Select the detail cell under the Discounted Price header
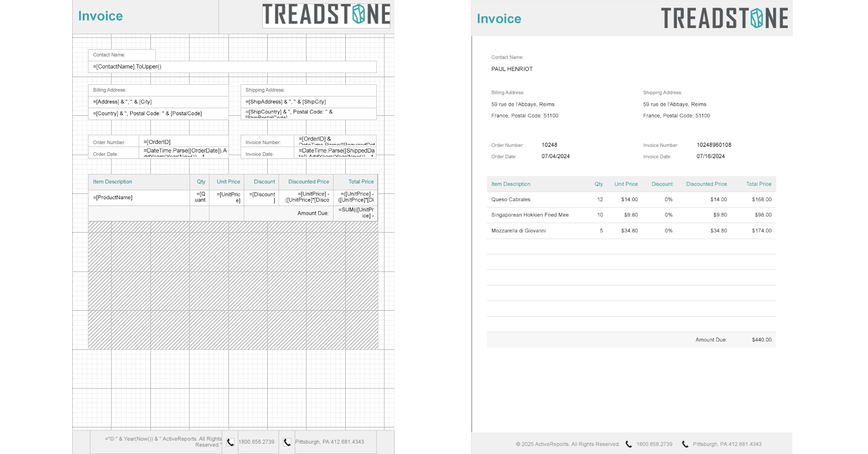 coord(306,198)
